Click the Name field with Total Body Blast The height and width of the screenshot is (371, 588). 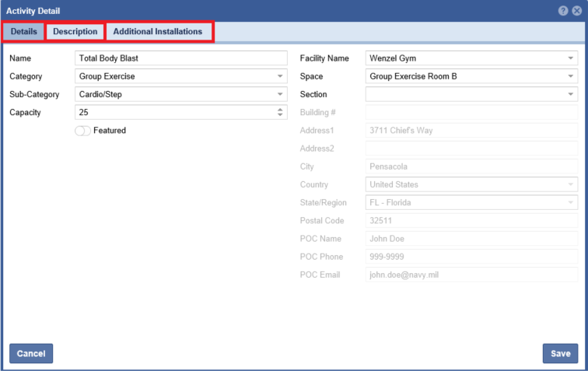tap(180, 58)
